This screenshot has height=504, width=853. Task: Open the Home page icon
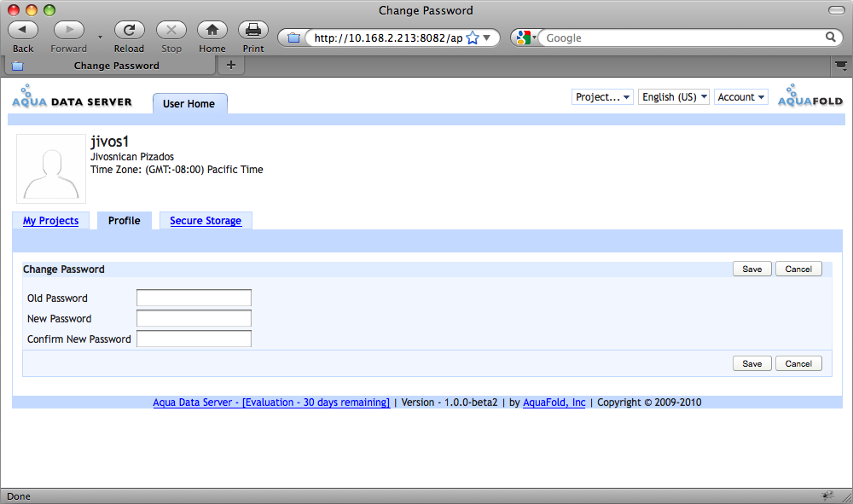[212, 30]
